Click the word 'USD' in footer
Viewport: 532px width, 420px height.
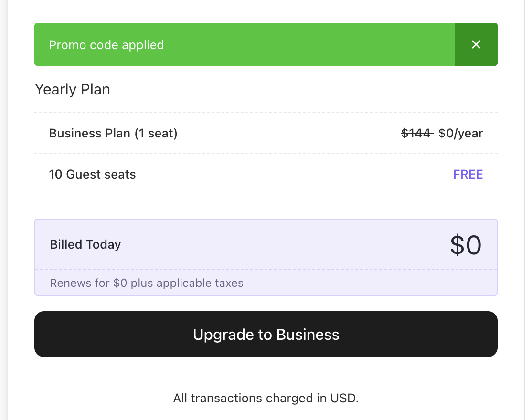pos(343,398)
